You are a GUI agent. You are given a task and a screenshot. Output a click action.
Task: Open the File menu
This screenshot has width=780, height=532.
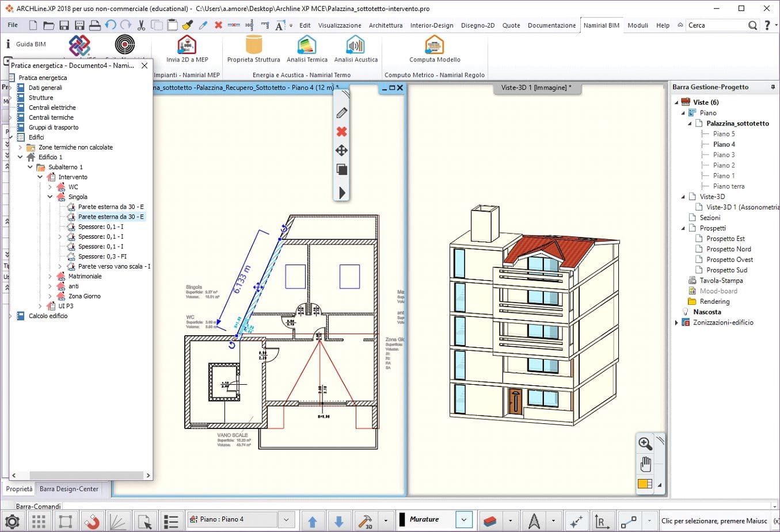[x=13, y=25]
